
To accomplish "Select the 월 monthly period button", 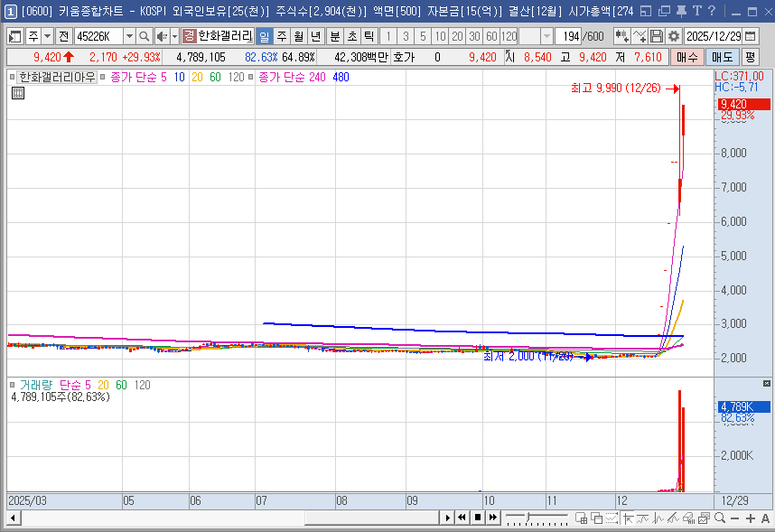I will tap(299, 36).
